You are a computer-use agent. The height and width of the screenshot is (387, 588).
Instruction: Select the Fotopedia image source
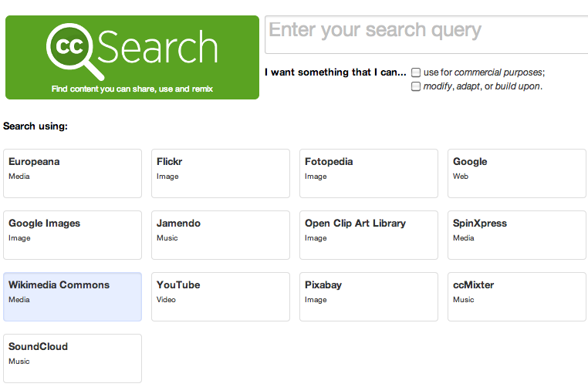click(369, 173)
